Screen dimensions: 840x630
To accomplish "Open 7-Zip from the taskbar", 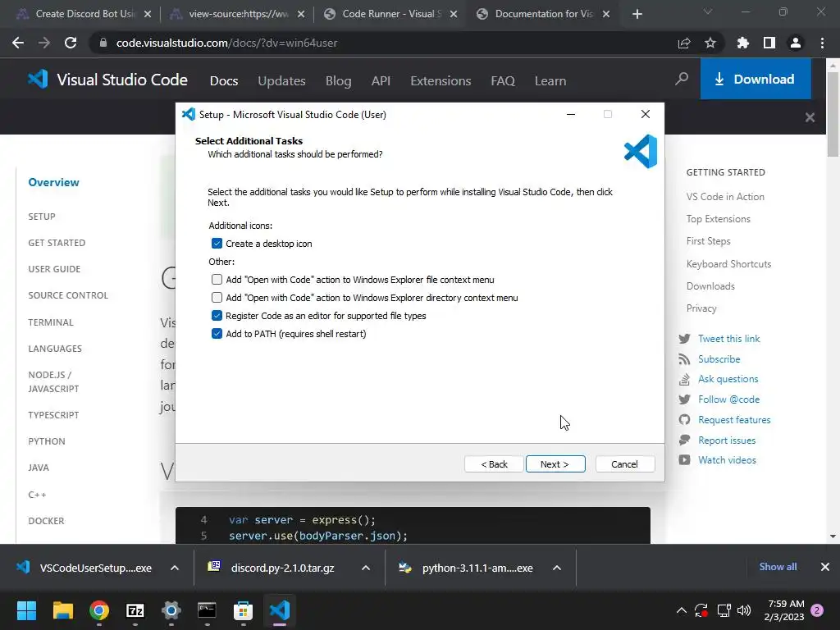I will pos(135,610).
